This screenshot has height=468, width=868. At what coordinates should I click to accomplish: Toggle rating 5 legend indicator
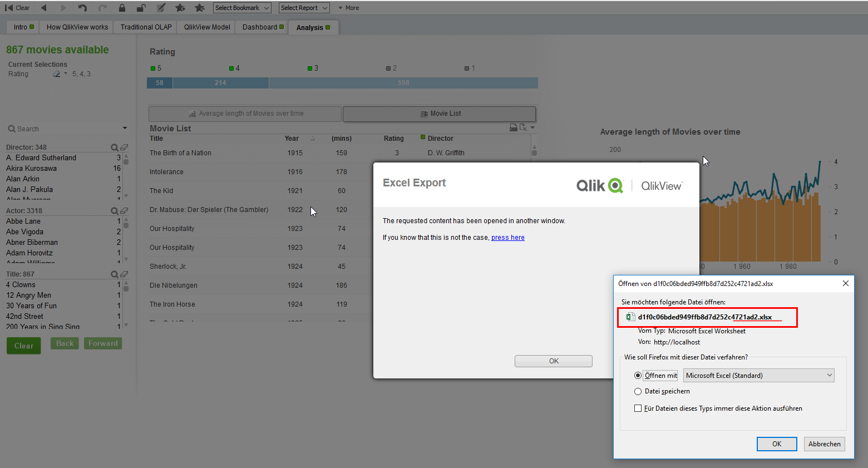[153, 68]
